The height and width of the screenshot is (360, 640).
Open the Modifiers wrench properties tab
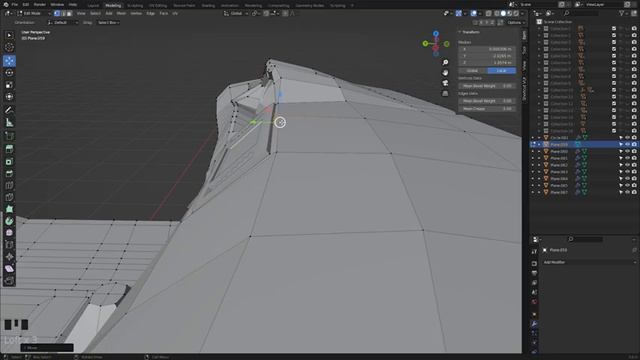point(534,324)
